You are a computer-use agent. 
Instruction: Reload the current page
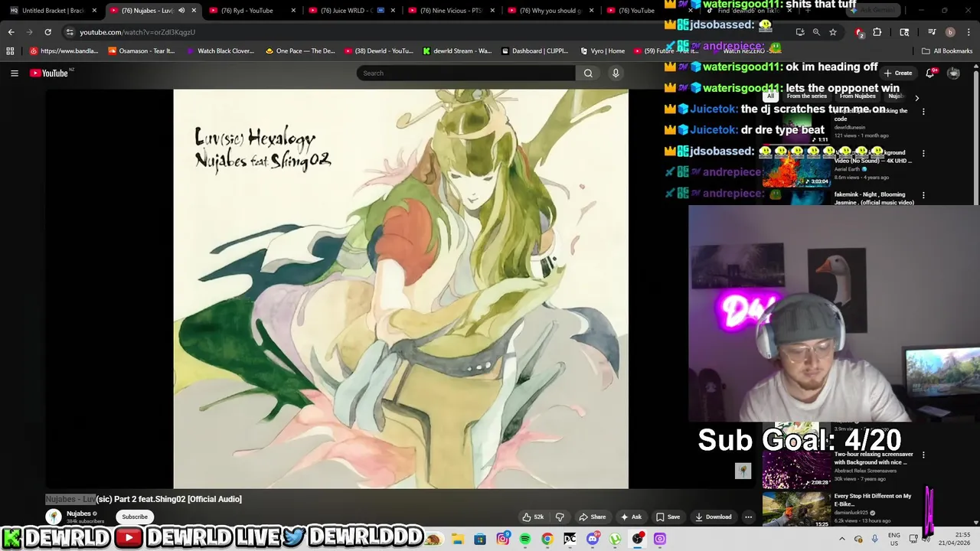click(47, 32)
